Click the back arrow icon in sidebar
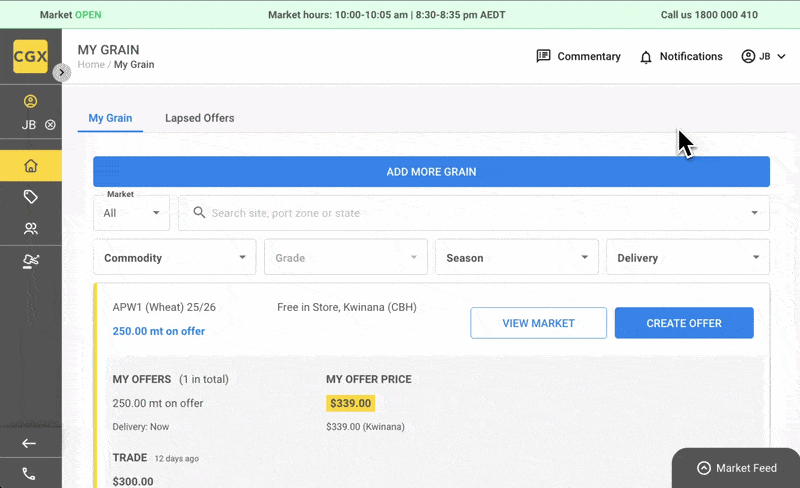This screenshot has height=488, width=800. [x=29, y=443]
